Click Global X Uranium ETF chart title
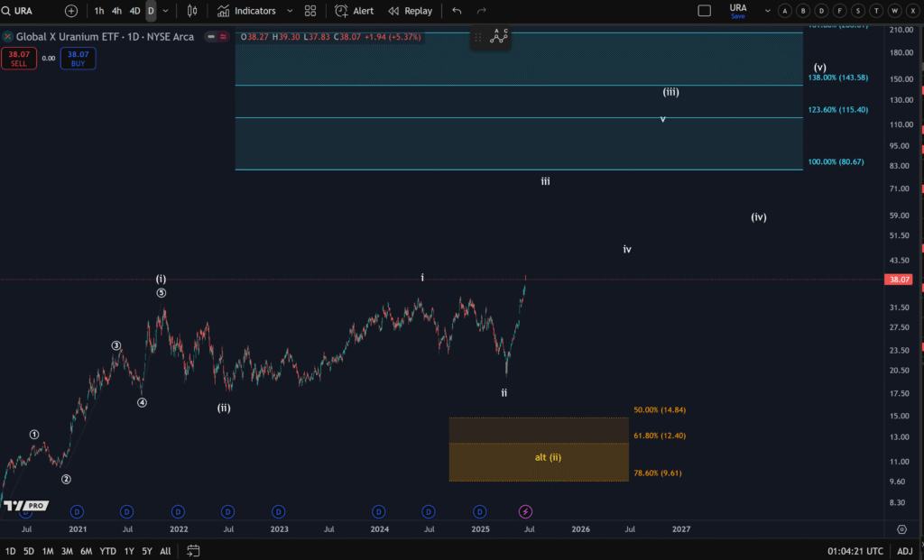This screenshot has width=924, height=560. pyautogui.click(x=105, y=36)
